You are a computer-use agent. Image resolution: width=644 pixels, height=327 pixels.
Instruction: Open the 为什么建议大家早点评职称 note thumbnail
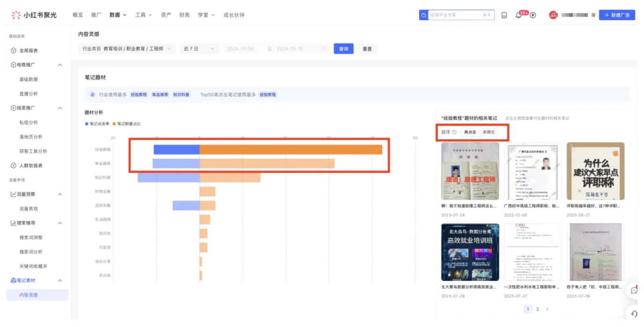[x=595, y=171]
